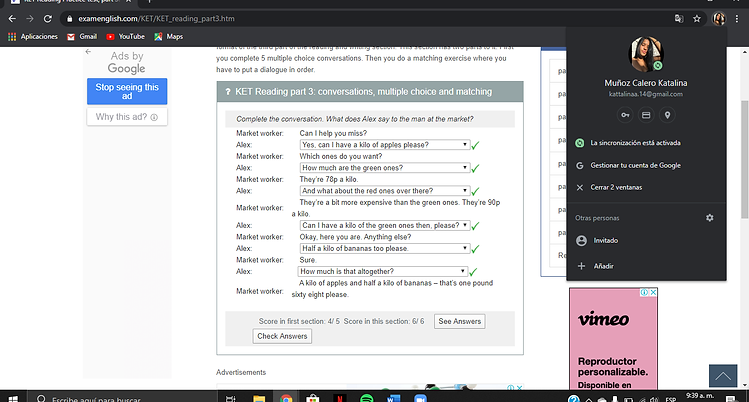Open payment methods card icon
Viewport: 749px width, 402px height.
(x=646, y=115)
